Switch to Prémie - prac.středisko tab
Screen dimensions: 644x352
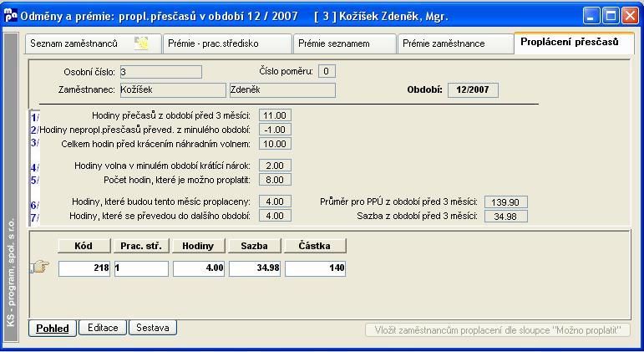[x=227, y=43]
